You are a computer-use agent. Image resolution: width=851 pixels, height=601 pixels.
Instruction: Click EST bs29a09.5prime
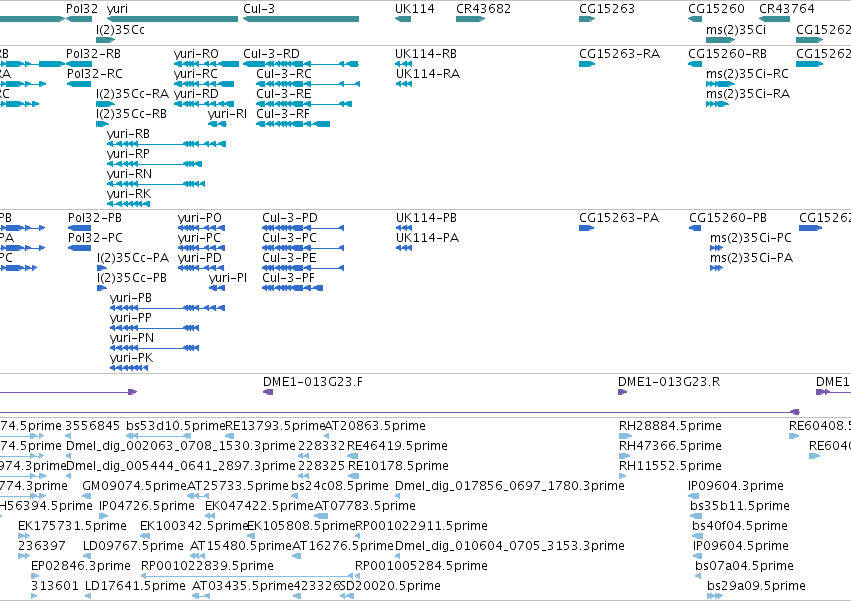tap(757, 586)
